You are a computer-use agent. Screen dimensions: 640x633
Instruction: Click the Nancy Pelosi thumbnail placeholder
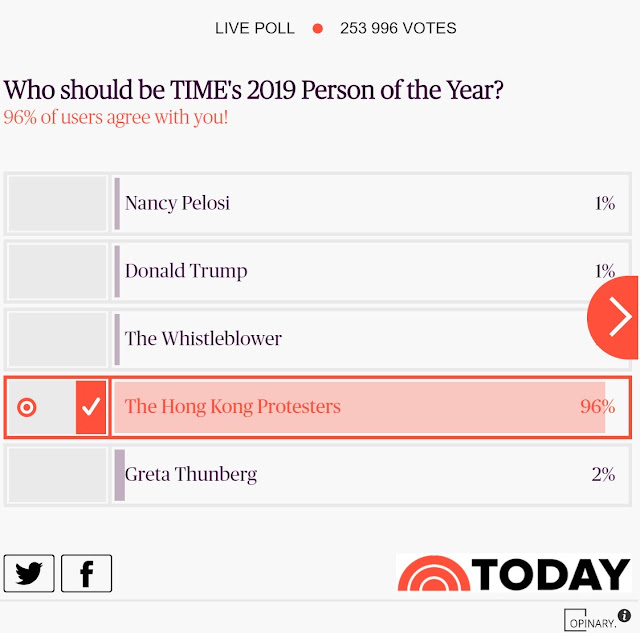click(x=57, y=203)
